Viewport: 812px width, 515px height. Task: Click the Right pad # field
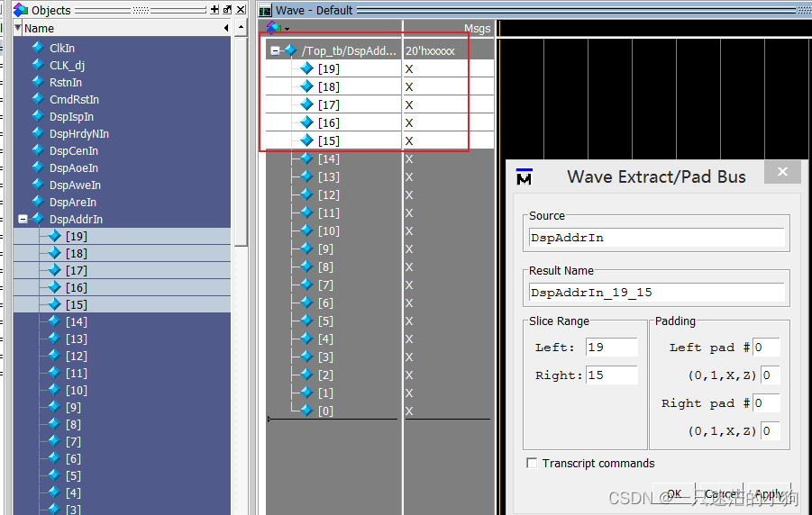pos(766,403)
